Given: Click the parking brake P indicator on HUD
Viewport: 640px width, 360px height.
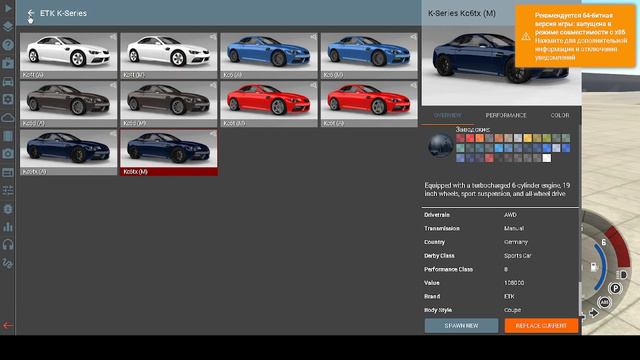Looking at the screenshot, I should 615,289.
